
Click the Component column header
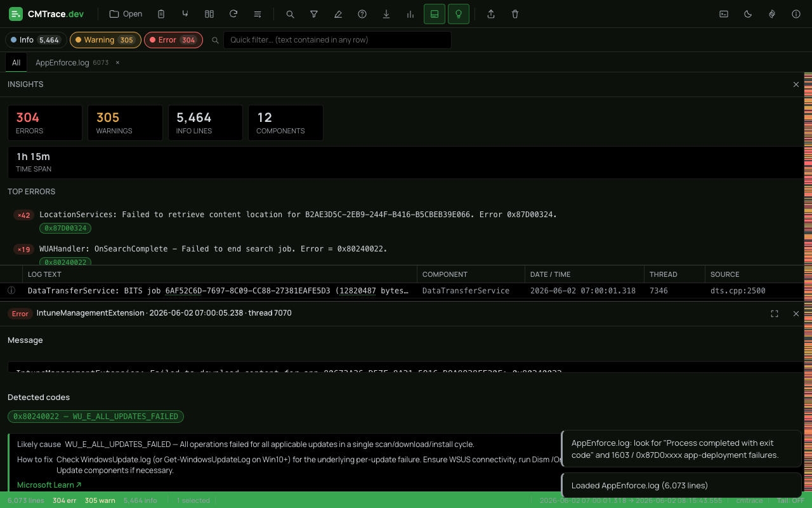pos(471,274)
